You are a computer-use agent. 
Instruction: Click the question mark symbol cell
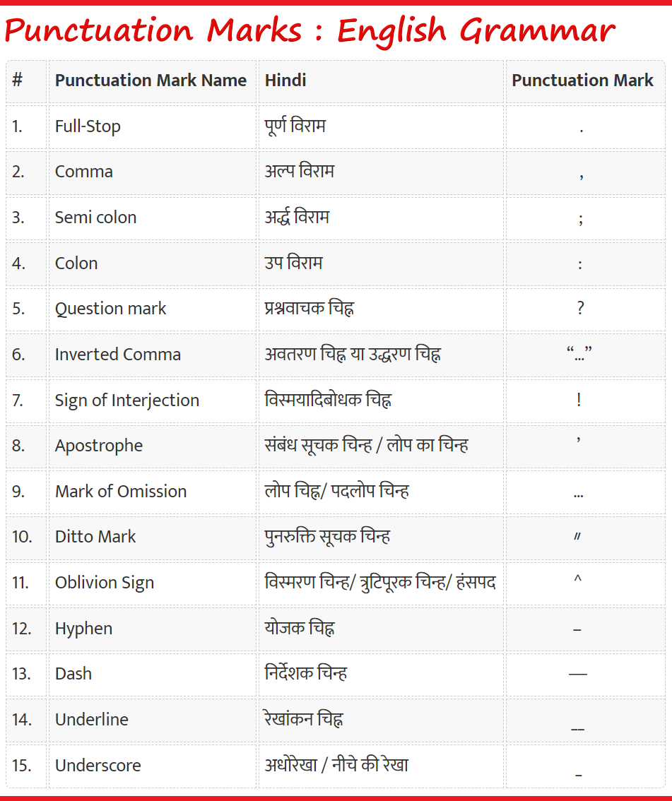pyautogui.click(x=580, y=309)
